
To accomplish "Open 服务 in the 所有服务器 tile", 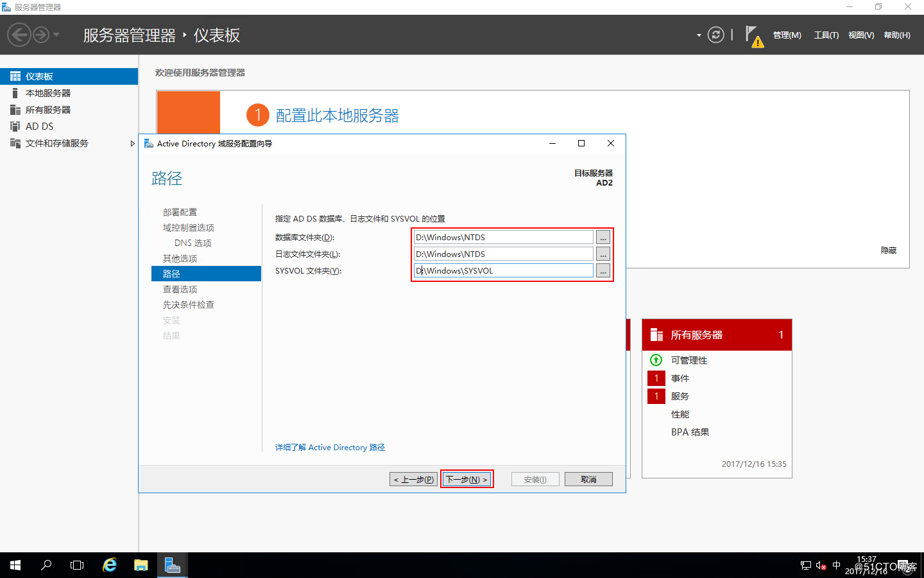I will click(x=680, y=396).
